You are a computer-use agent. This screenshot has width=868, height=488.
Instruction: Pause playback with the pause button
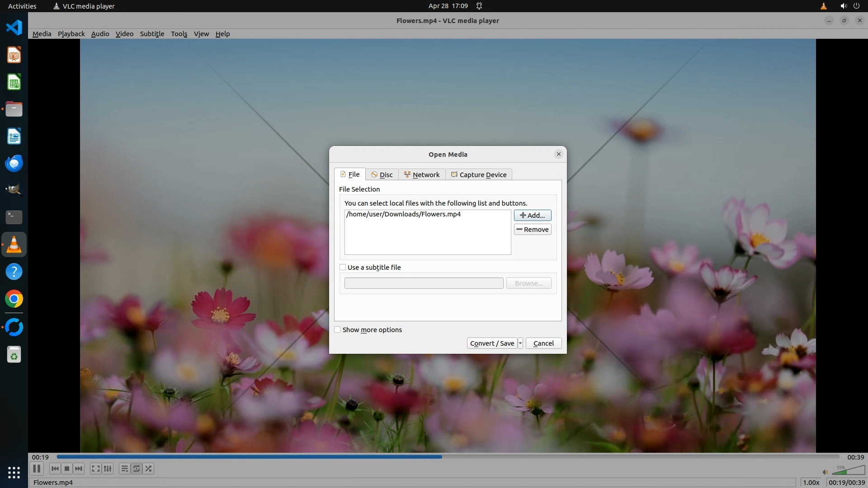click(37, 469)
